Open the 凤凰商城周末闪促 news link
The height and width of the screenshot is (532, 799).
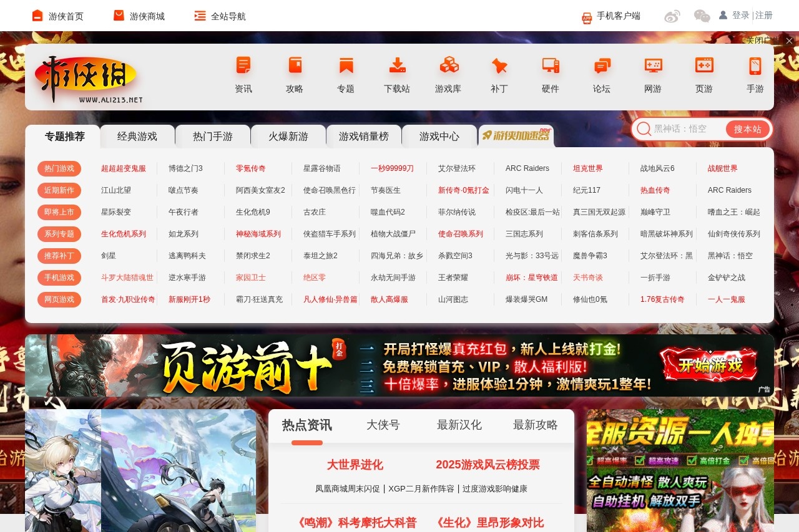click(x=347, y=489)
